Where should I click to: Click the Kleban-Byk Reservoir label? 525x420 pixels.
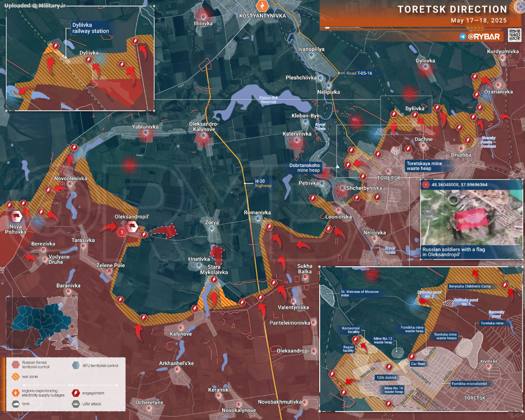[269, 100]
